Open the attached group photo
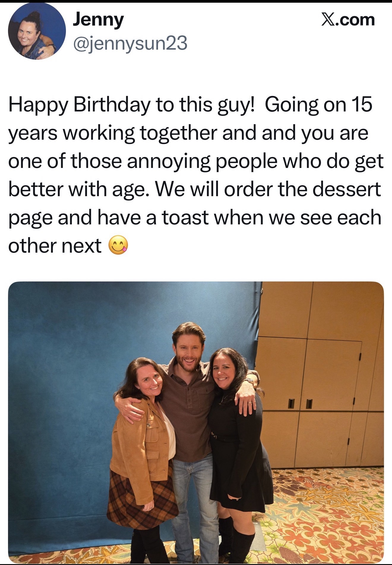 [196, 422]
